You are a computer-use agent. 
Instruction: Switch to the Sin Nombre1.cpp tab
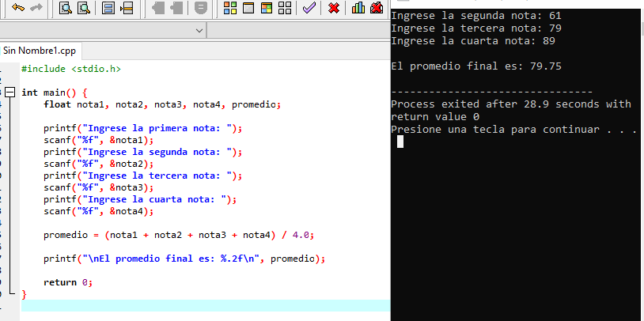[39, 51]
